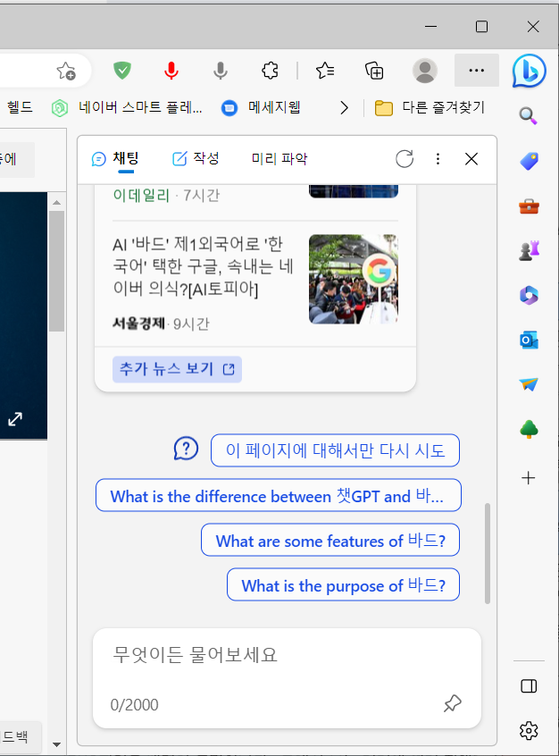This screenshot has width=559, height=756.
Task: Click the pin icon in chat input
Action: coord(453,703)
